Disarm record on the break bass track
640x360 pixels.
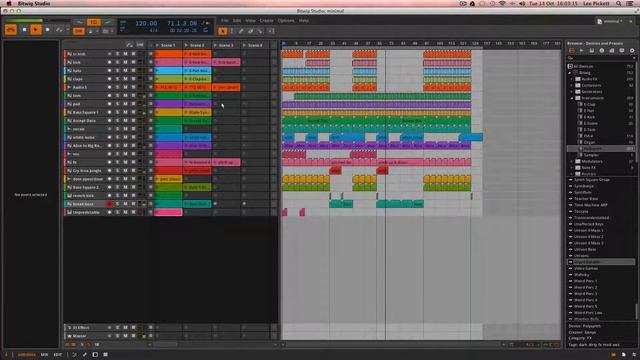(109, 204)
